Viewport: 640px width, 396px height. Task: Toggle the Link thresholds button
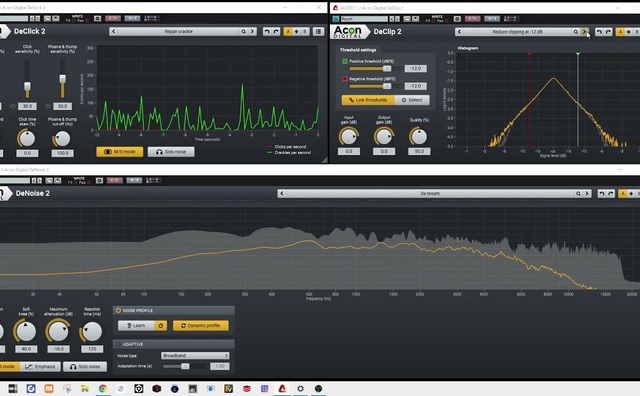click(x=368, y=100)
